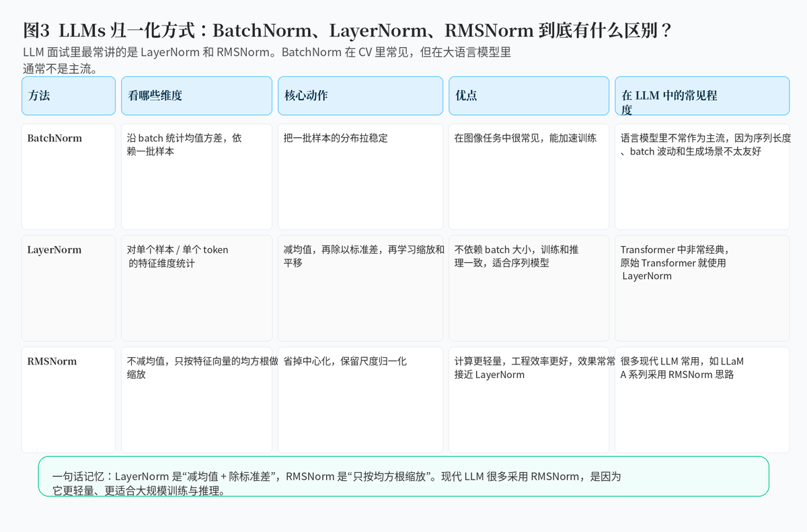Select the 优点 column header
The height and width of the screenshot is (532, 807).
(x=529, y=96)
